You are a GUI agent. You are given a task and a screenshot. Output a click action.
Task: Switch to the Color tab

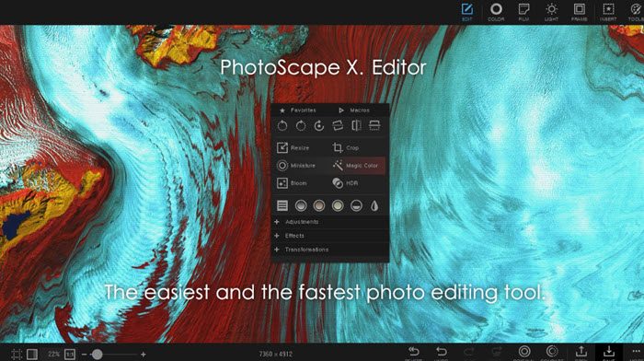pos(496,12)
